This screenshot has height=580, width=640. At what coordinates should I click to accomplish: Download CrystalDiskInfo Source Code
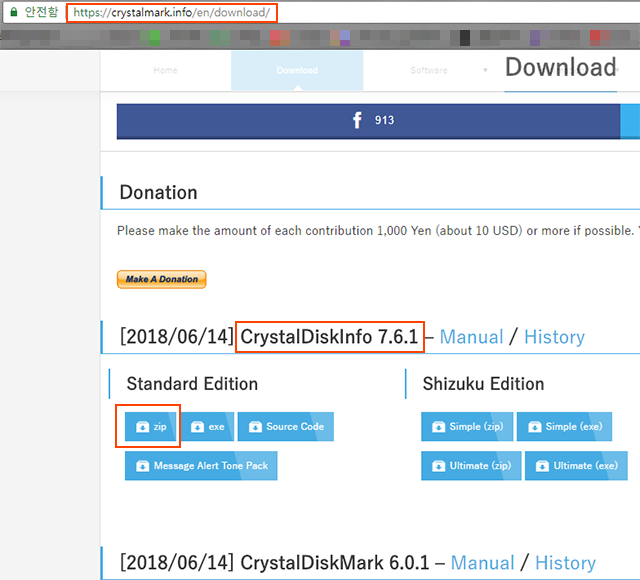coord(286,427)
